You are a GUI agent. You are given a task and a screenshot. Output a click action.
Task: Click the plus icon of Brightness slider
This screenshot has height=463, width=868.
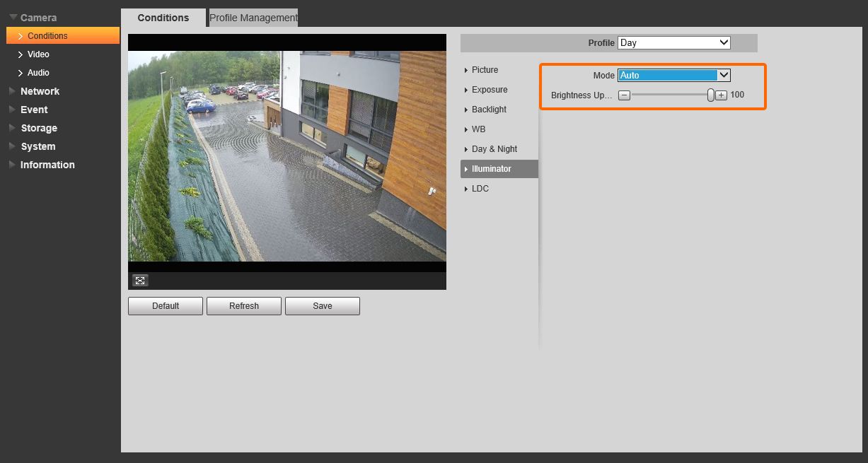pyautogui.click(x=721, y=95)
